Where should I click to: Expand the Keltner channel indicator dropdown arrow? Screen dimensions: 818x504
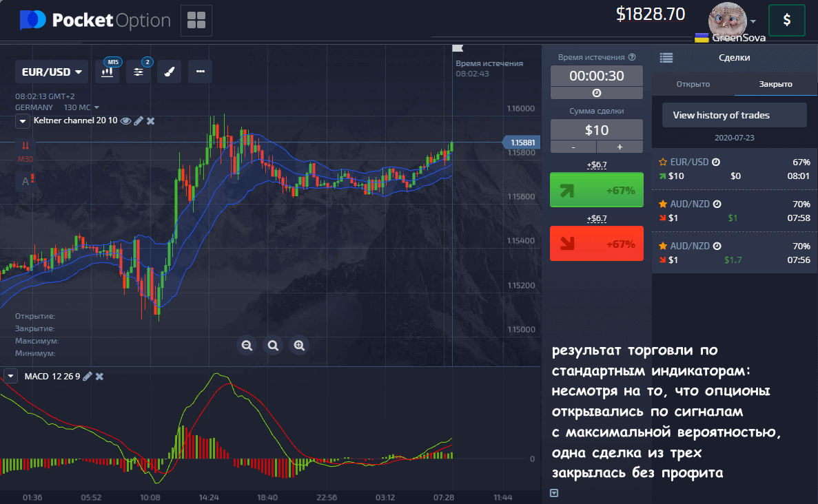tap(23, 121)
